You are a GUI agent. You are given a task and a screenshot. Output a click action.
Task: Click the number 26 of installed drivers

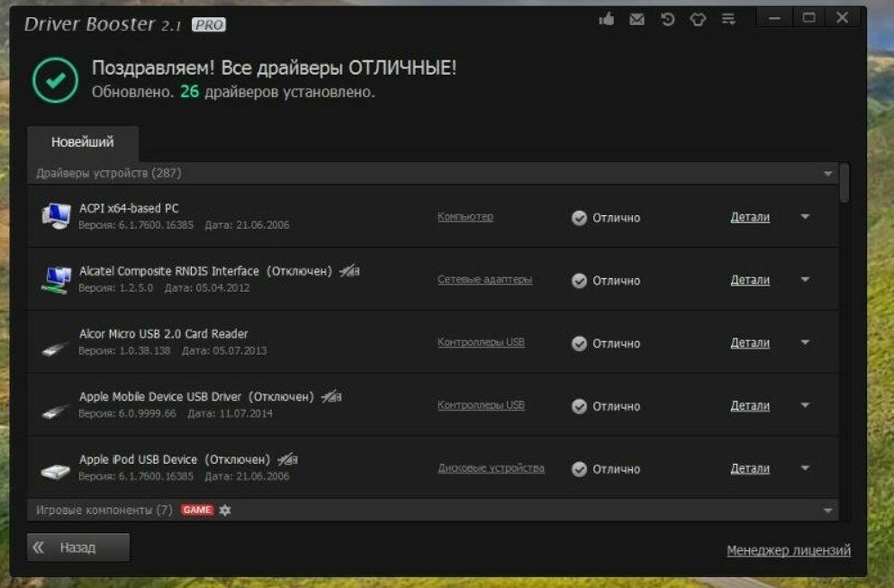(x=189, y=91)
